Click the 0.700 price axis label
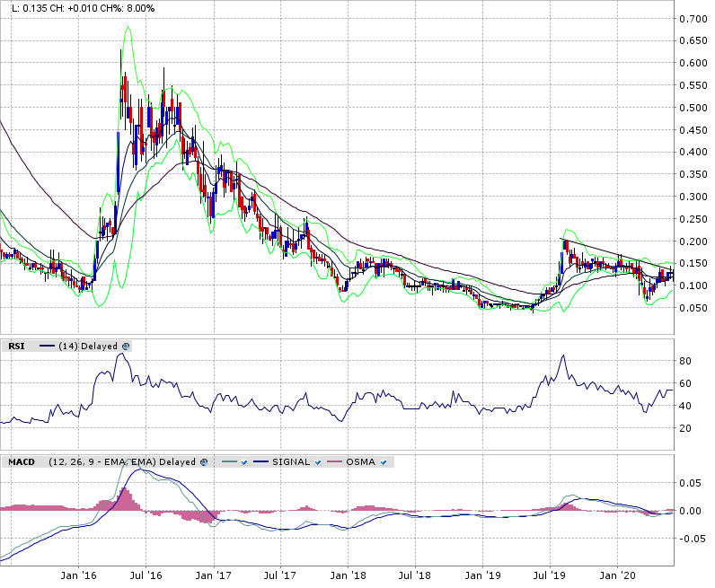The height and width of the screenshot is (588, 715). pyautogui.click(x=691, y=19)
